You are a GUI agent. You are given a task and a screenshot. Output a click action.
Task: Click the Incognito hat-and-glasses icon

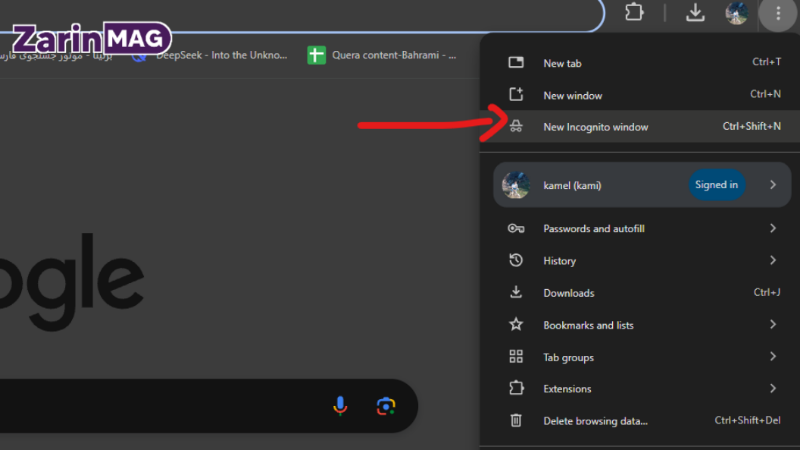tap(516, 126)
